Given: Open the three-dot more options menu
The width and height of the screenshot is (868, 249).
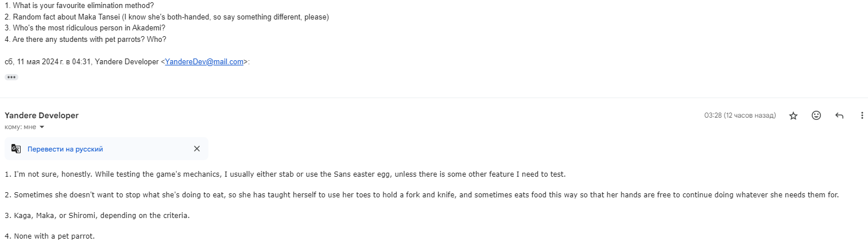Looking at the screenshot, I should 862,115.
